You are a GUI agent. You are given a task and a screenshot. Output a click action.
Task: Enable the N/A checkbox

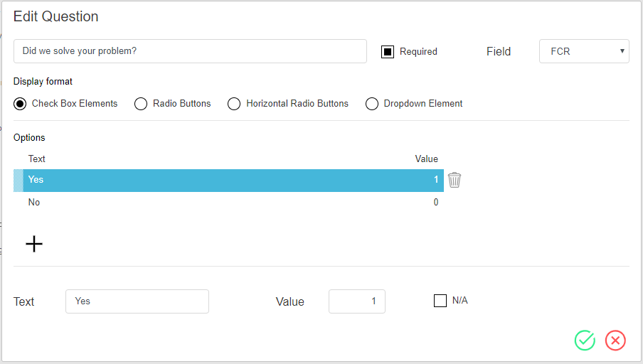pos(440,301)
